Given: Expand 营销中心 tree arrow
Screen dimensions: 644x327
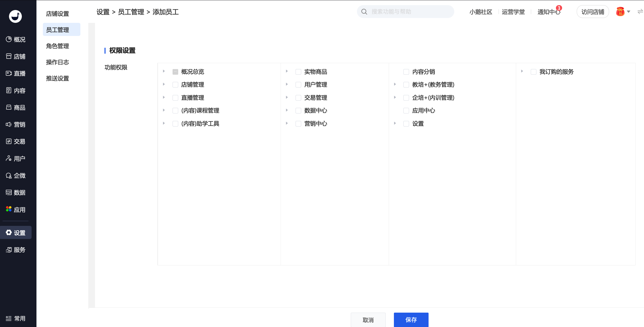Looking at the screenshot, I should (287, 123).
